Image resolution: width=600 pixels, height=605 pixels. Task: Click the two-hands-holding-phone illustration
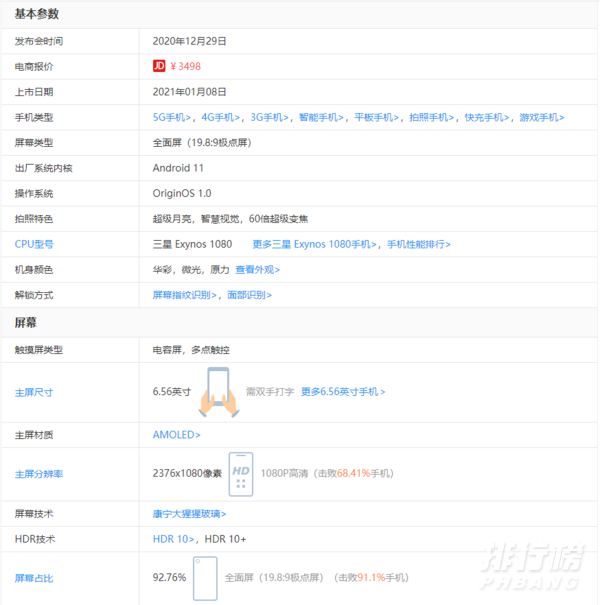pos(219,392)
